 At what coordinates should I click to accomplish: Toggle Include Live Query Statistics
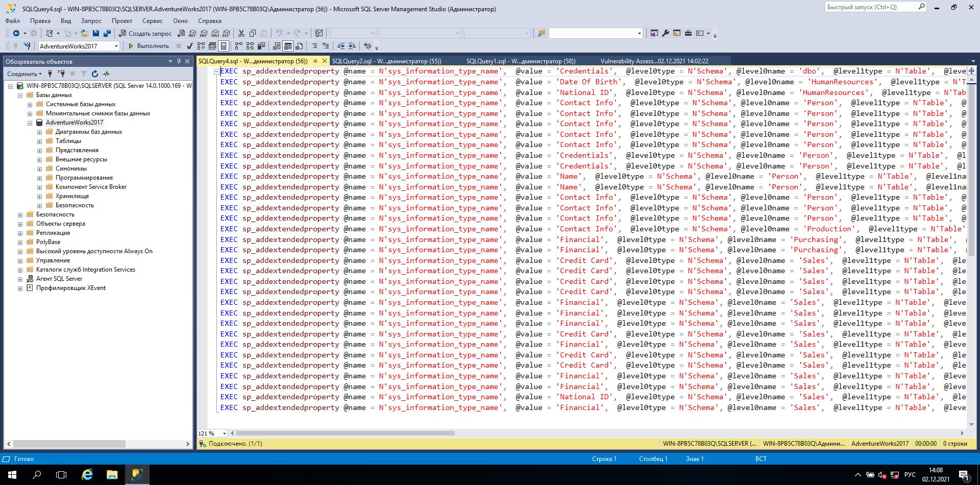250,46
